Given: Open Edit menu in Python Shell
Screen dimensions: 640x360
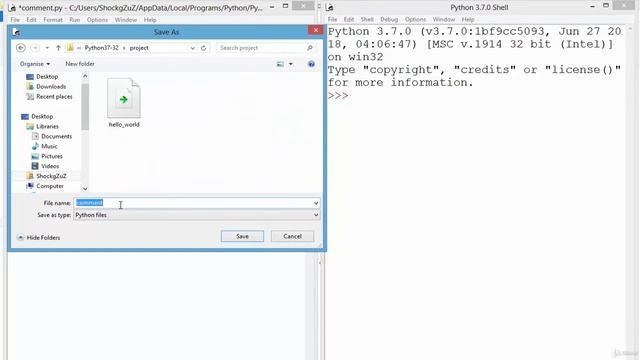Looking at the screenshot, I should [349, 19].
